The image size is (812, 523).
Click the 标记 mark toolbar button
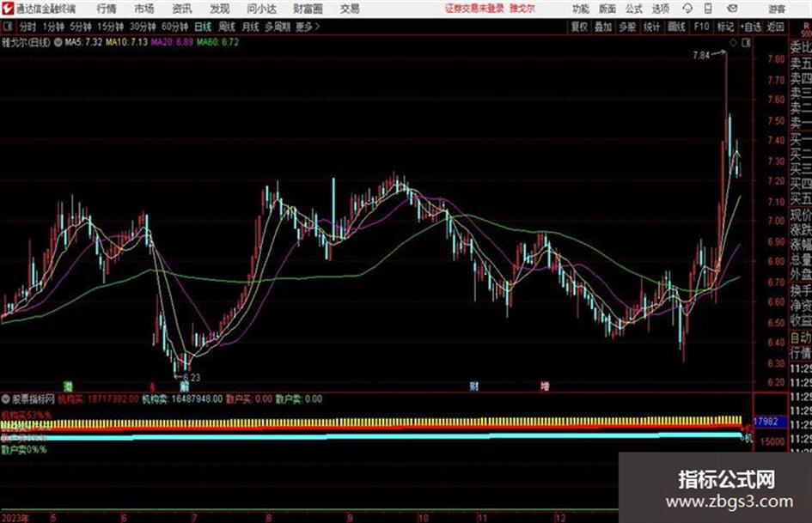coord(725,27)
